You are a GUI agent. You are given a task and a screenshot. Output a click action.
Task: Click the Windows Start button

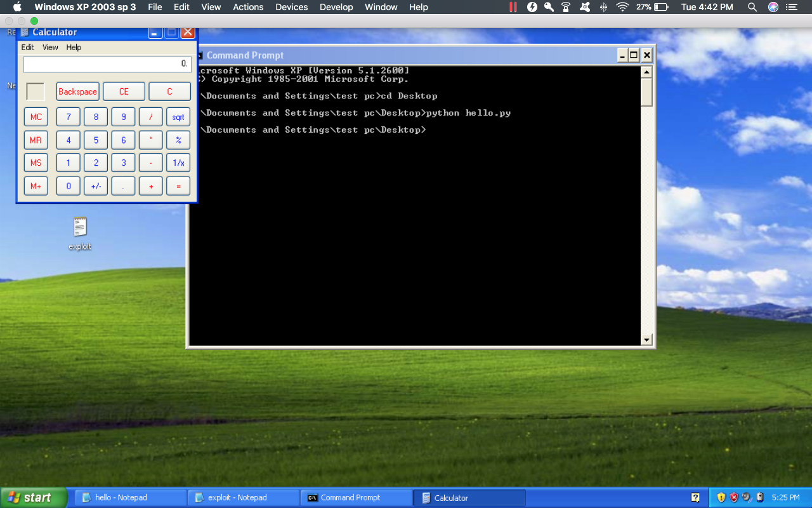(34, 498)
